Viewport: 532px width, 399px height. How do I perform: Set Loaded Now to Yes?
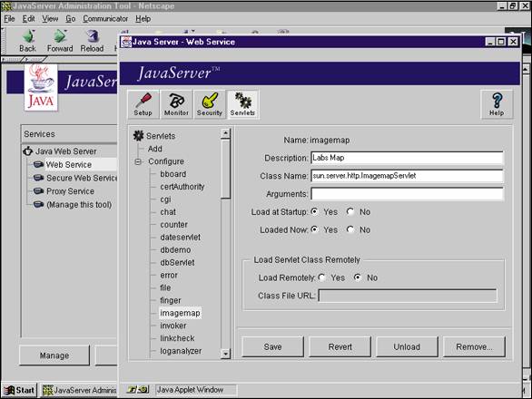pyautogui.click(x=315, y=229)
